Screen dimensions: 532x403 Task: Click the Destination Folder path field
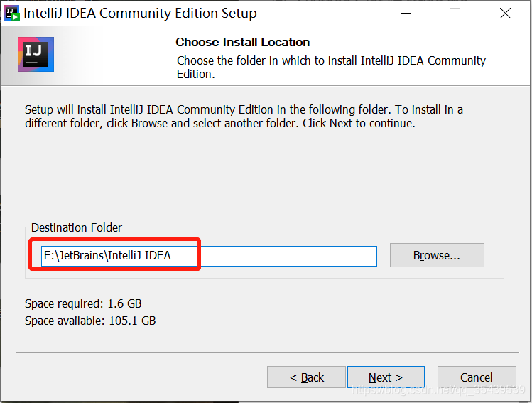point(209,256)
